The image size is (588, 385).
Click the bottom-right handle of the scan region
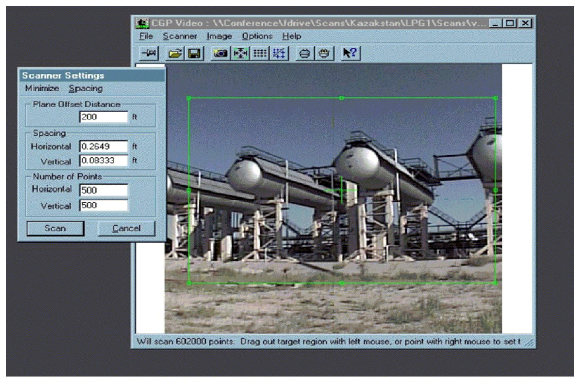tap(496, 283)
